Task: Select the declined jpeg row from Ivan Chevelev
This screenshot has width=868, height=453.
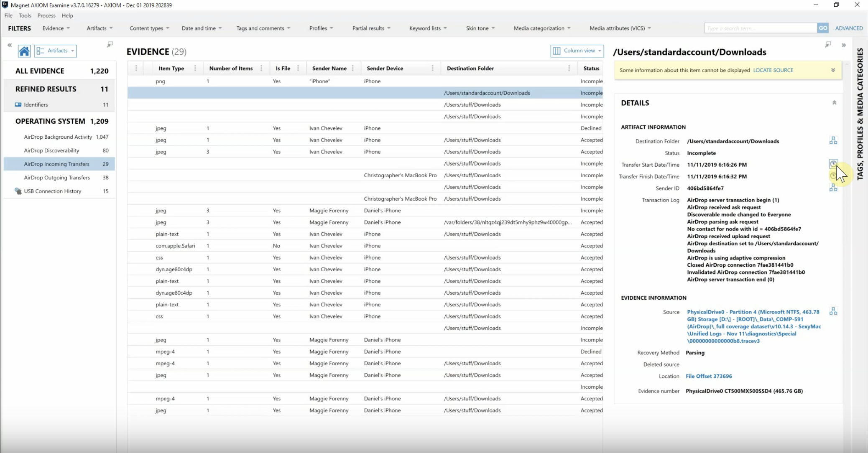Action: [365, 128]
